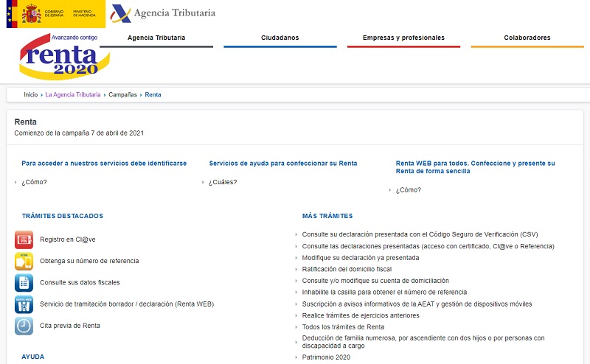Open Modifique su declaración ya presentada
This screenshot has width=590, height=364.
[361, 258]
